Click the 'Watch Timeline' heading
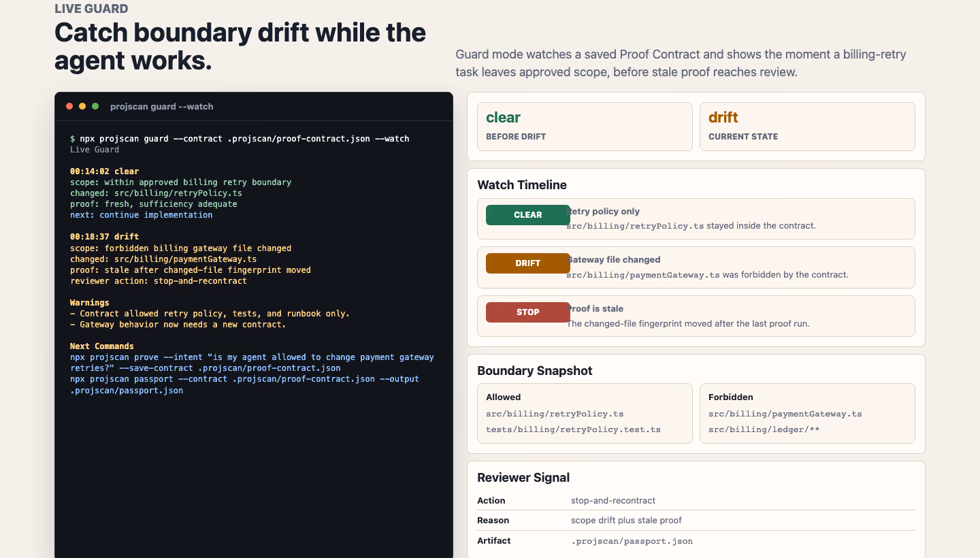The height and width of the screenshot is (558, 980). [x=522, y=185]
